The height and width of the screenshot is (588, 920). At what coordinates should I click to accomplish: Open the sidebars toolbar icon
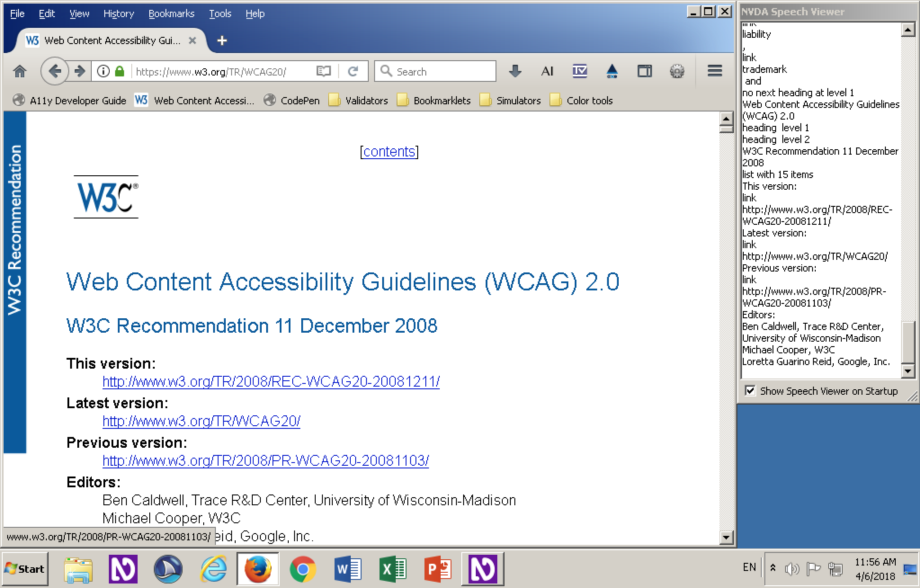[644, 71]
